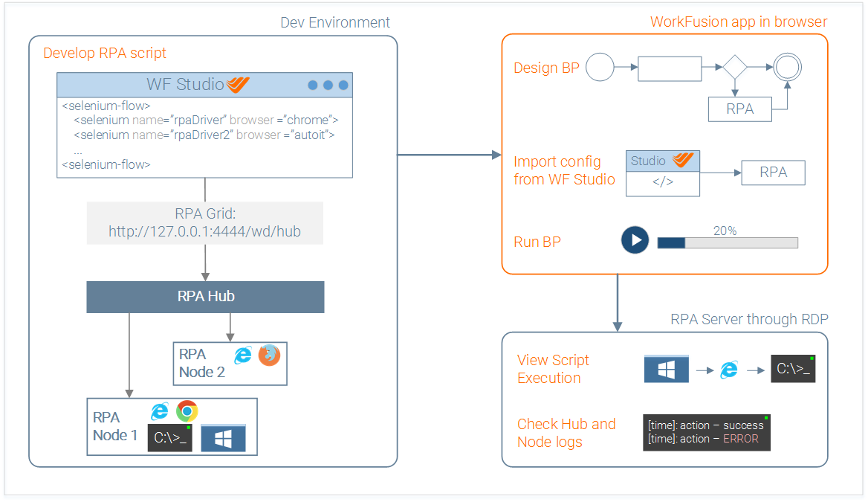
Task: Click the WorkFusion logo in WF Studio title bar
Action: 238,85
